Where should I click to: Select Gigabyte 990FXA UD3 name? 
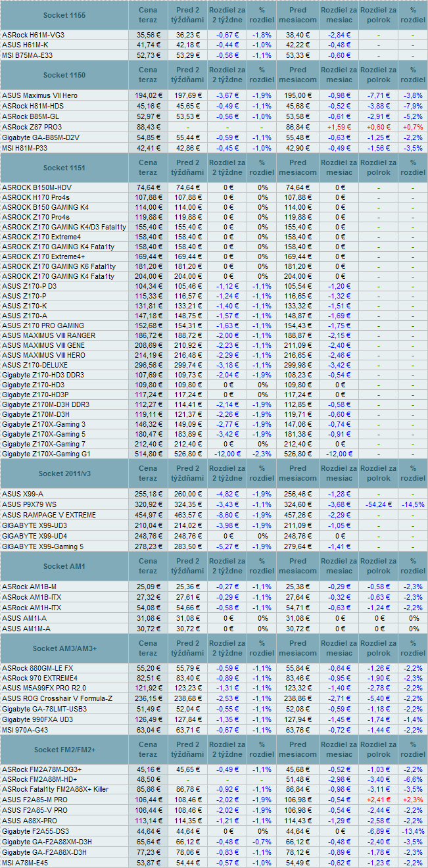pos(37,719)
